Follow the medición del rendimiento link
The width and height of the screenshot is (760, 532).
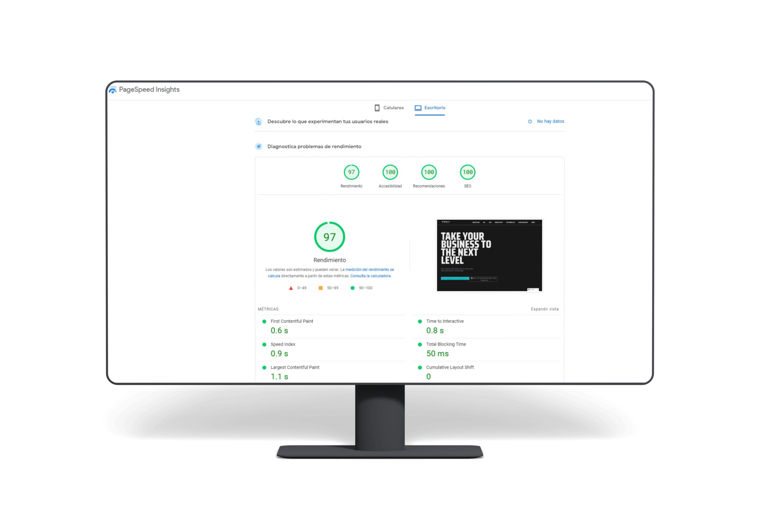click(x=369, y=270)
